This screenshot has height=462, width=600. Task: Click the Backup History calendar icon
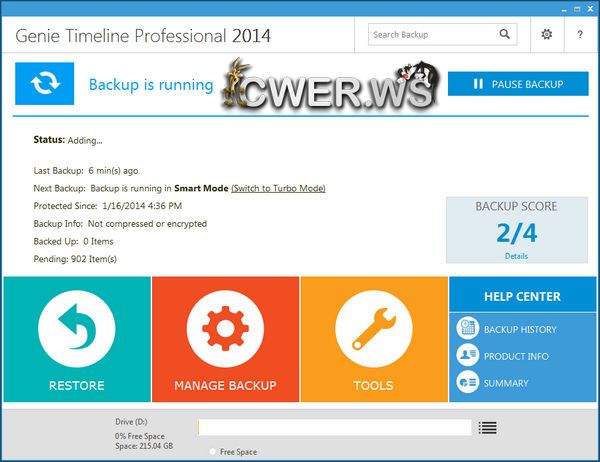tap(467, 328)
